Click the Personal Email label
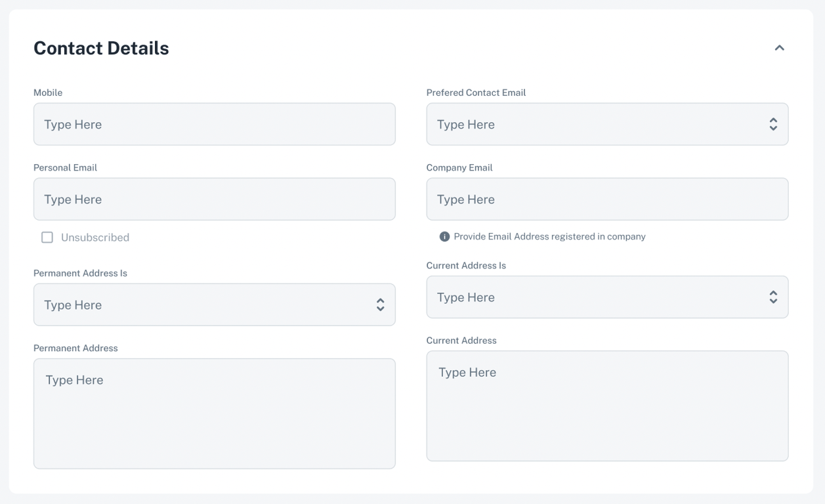825x504 pixels. pos(65,167)
